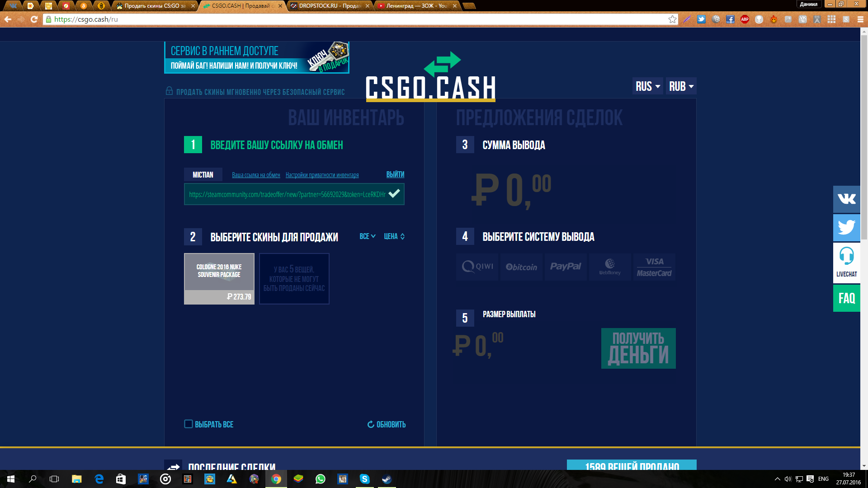The height and width of the screenshot is (488, 868).
Task: Open the LiveChat headset support button
Action: click(846, 263)
